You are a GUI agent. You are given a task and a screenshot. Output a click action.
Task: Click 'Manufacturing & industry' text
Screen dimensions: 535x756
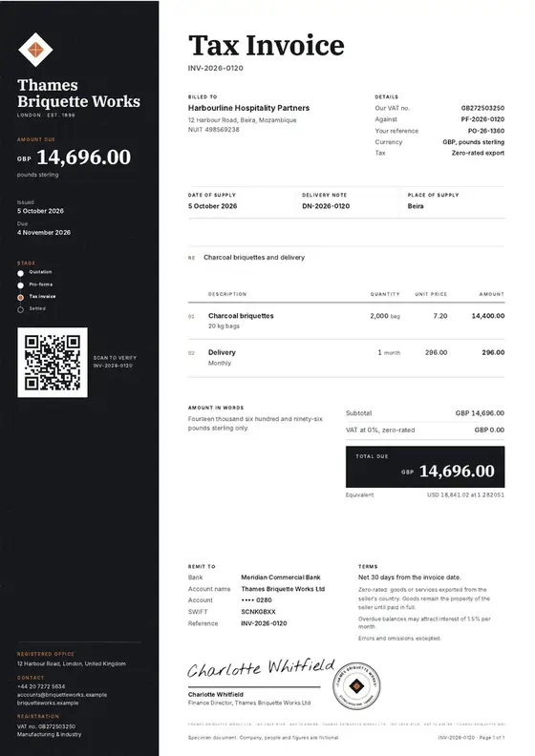click(50, 735)
